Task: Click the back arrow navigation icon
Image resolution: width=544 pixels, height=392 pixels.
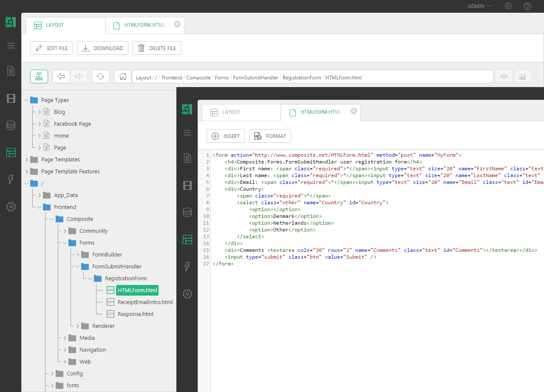Action: tap(61, 76)
